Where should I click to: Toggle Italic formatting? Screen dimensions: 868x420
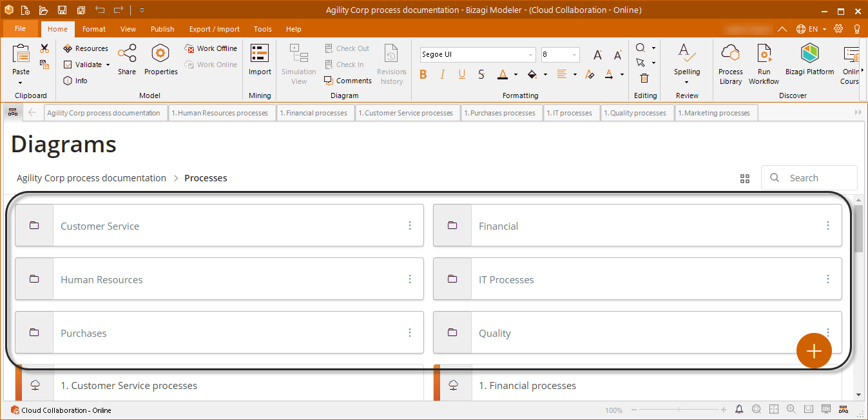coord(443,74)
